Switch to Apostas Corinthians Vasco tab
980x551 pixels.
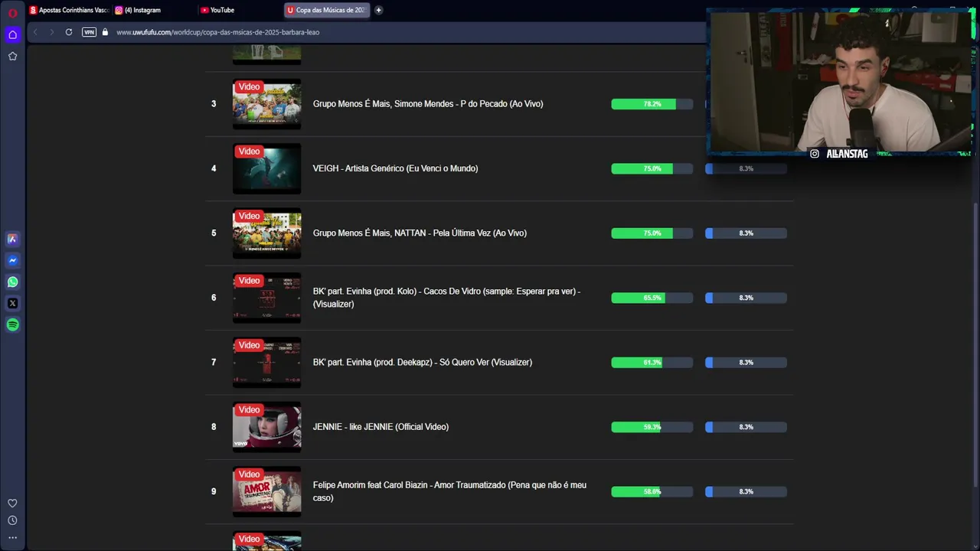pos(69,10)
